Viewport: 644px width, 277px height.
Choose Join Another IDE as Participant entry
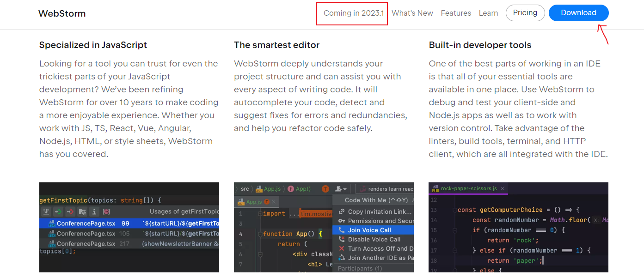tap(373, 258)
